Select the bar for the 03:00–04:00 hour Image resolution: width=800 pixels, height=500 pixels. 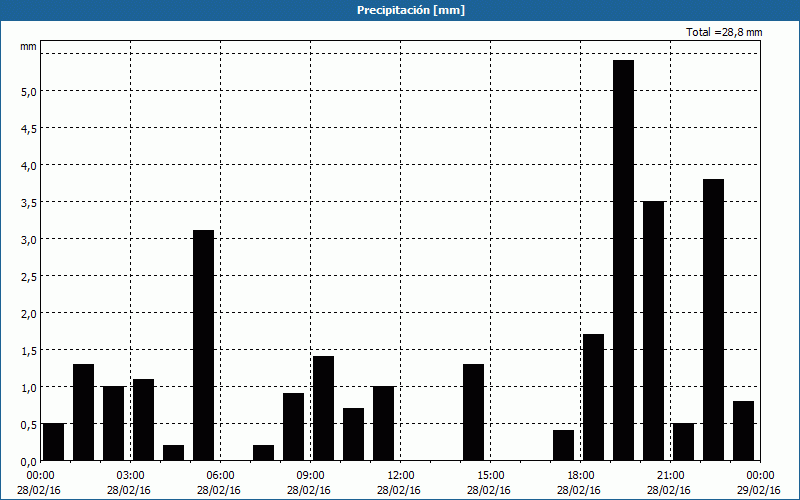pyautogui.click(x=143, y=419)
